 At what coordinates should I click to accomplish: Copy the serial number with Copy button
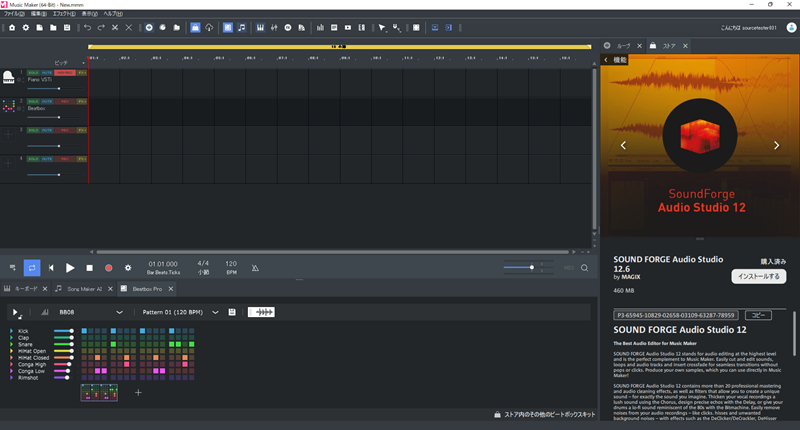pyautogui.click(x=758, y=315)
